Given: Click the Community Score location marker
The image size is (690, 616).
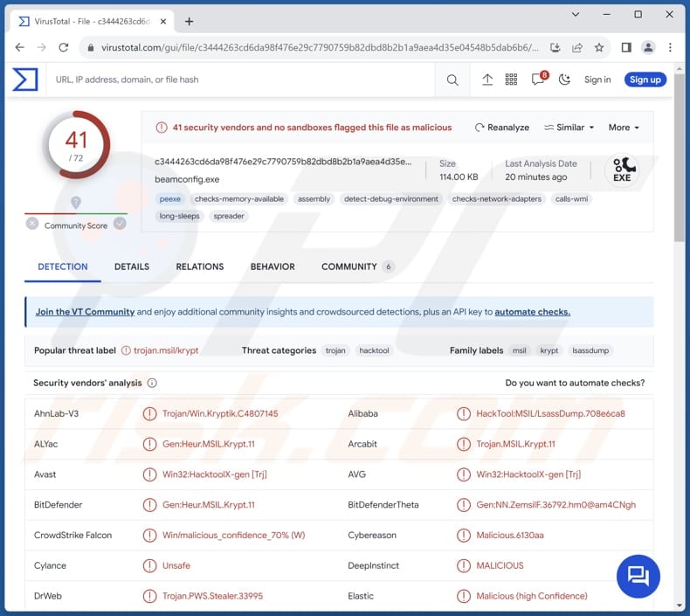Looking at the screenshot, I should point(76,203).
